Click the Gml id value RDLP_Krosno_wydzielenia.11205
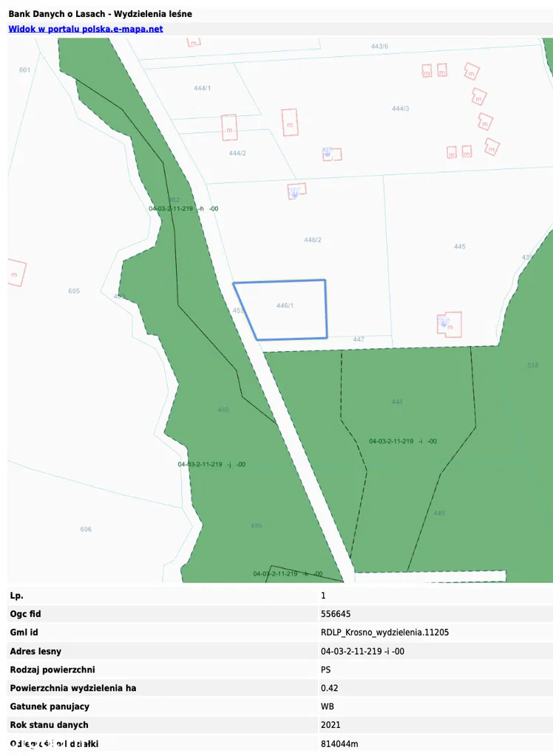 coord(384,633)
